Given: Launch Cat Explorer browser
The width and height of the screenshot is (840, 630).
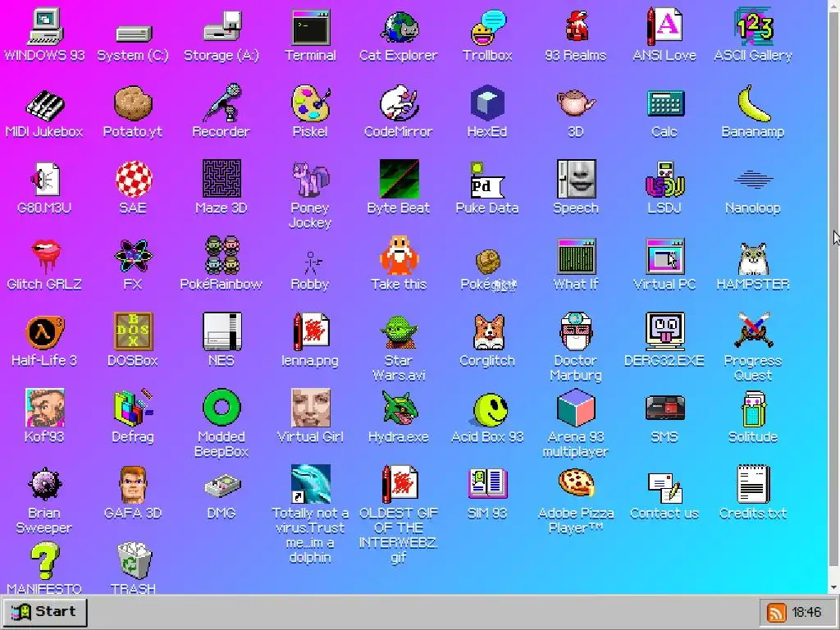Looking at the screenshot, I should pyautogui.click(x=399, y=27).
